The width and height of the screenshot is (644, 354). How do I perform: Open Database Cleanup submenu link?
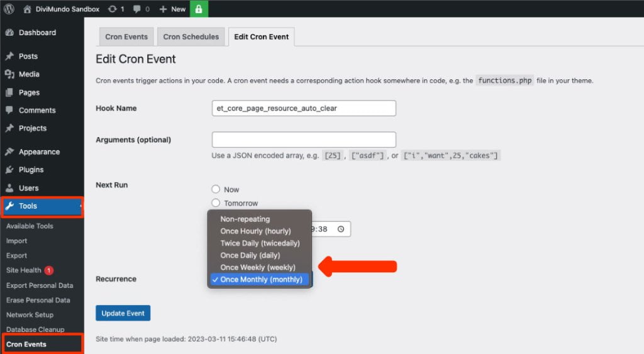(x=35, y=329)
